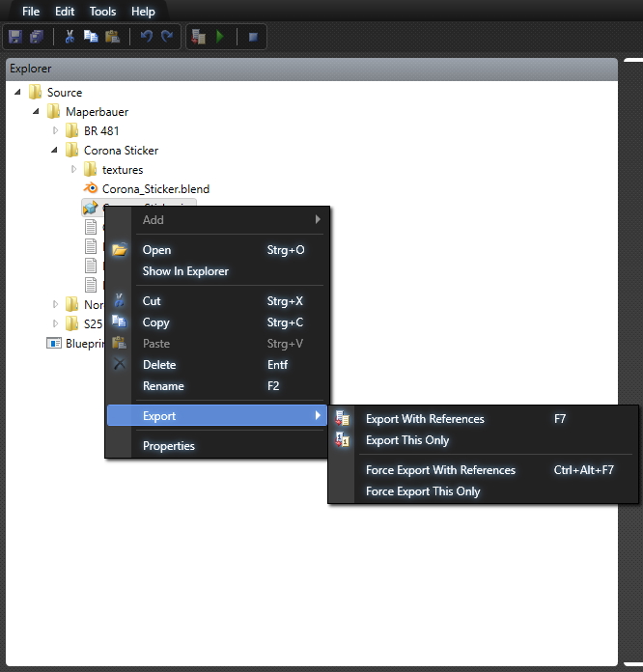This screenshot has height=672, width=643.
Task: Open the Add submenu arrow
Action: (318, 219)
